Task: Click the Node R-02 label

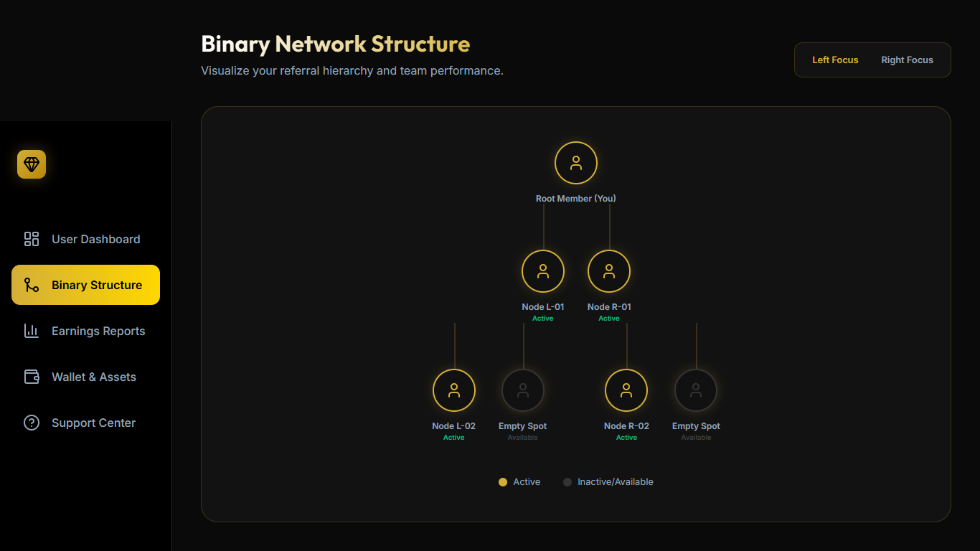Action: coord(626,426)
